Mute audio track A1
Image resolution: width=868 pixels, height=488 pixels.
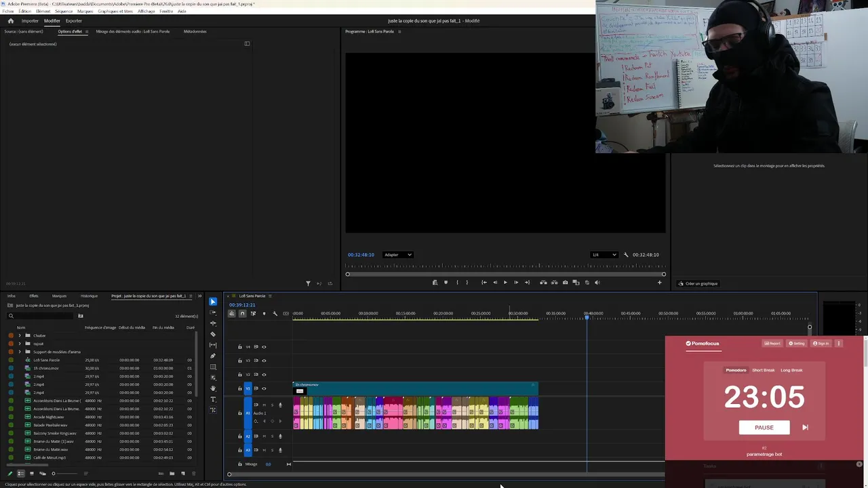pos(264,405)
